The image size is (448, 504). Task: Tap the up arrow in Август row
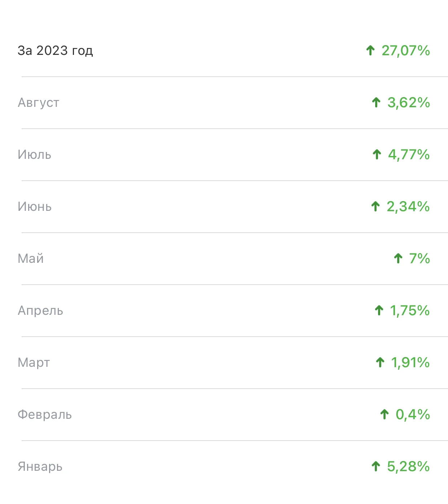coord(376,103)
